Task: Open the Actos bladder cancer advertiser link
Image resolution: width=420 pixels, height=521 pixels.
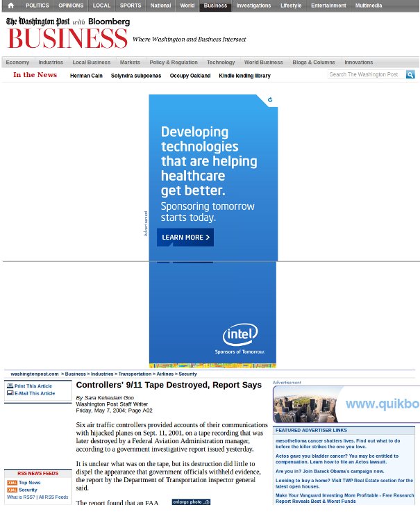Action: (337, 459)
